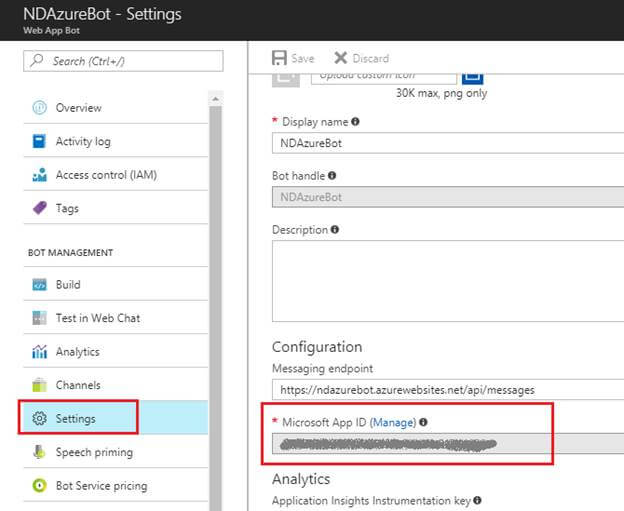Click the Activity log icon

[40, 142]
